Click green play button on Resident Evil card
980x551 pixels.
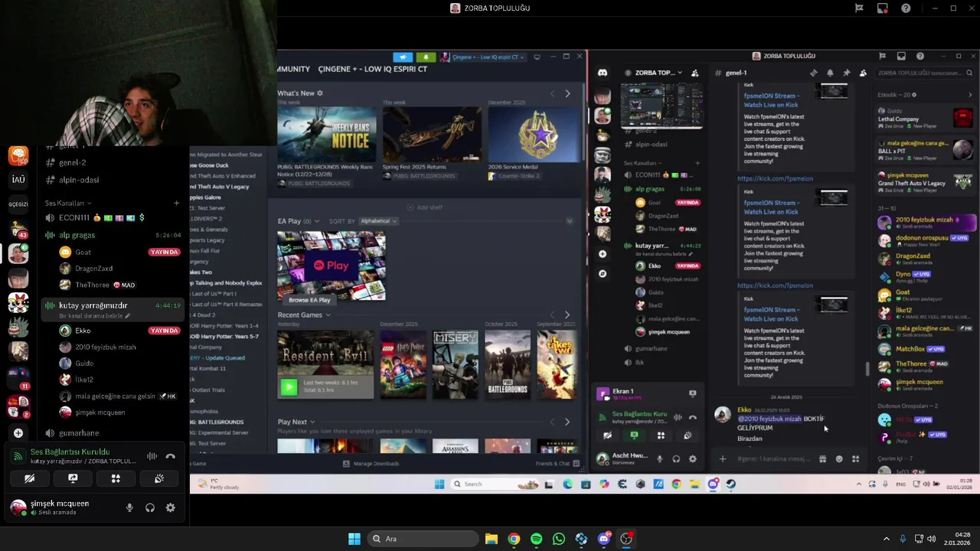[x=289, y=387]
